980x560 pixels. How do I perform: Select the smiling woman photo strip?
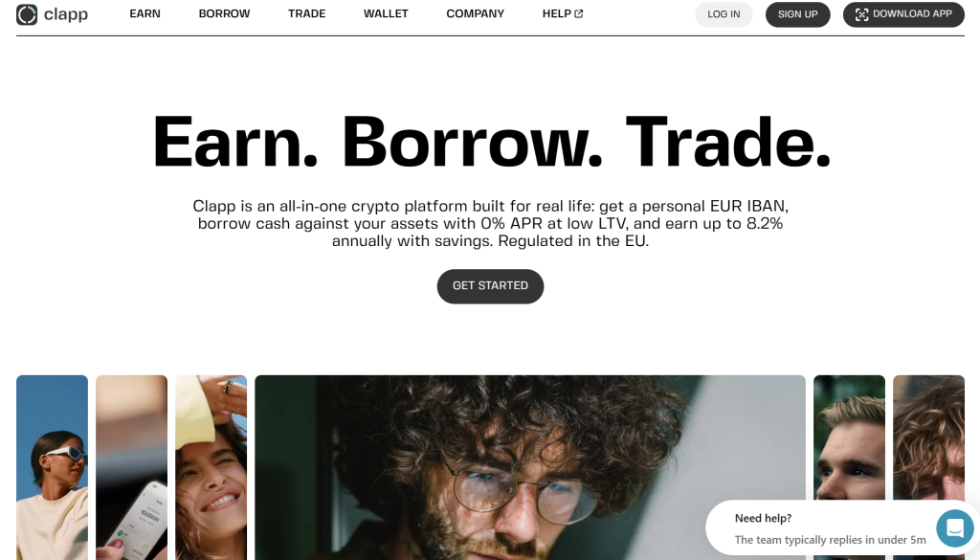pos(212,467)
